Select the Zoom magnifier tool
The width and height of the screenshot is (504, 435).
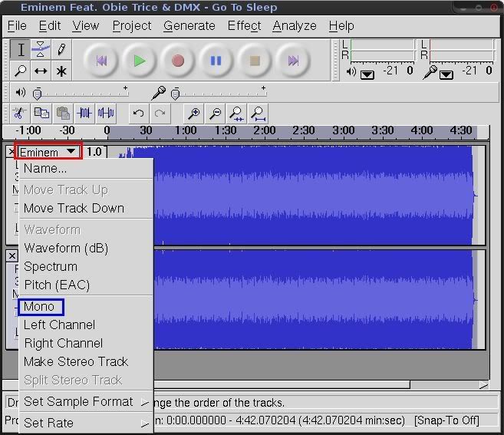pos(21,71)
